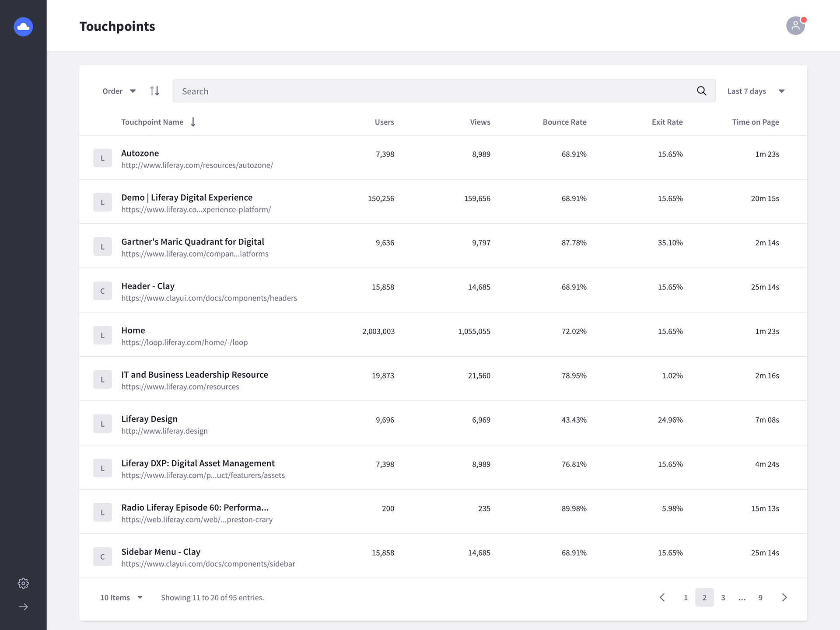The image size is (840, 630).
Task: Go to previous page with left chevron
Action: coord(662,597)
